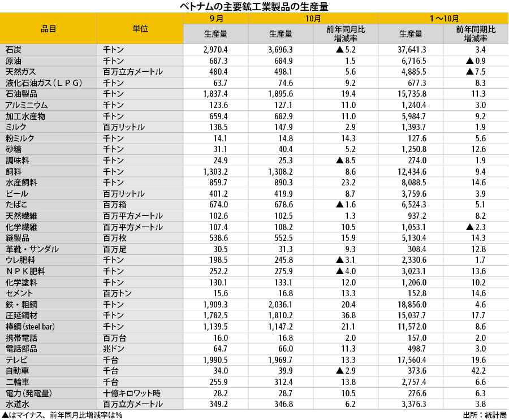Click the table title ベトナムの主要鉱工業製品の生産量
509x420 pixels.
pos(254,6)
